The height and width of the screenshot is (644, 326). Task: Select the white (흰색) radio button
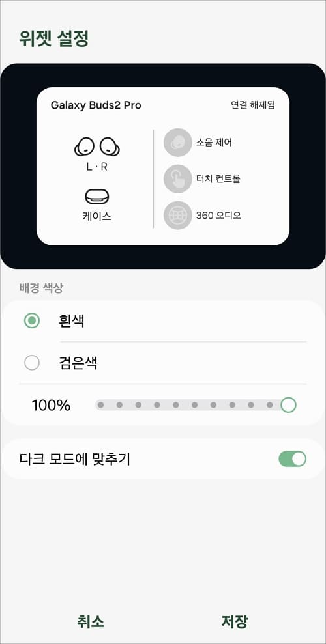click(x=32, y=321)
